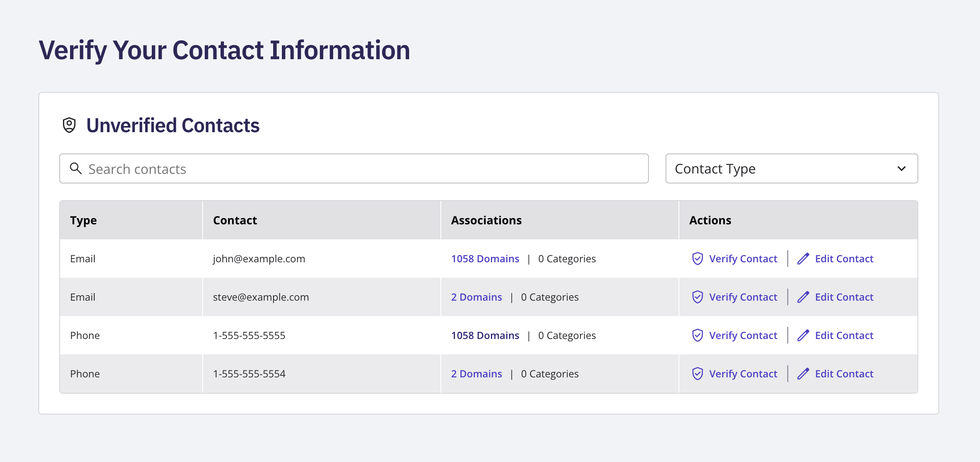Click Email type cell for john@example.com
Screen dimensions: 980x462
[131, 259]
